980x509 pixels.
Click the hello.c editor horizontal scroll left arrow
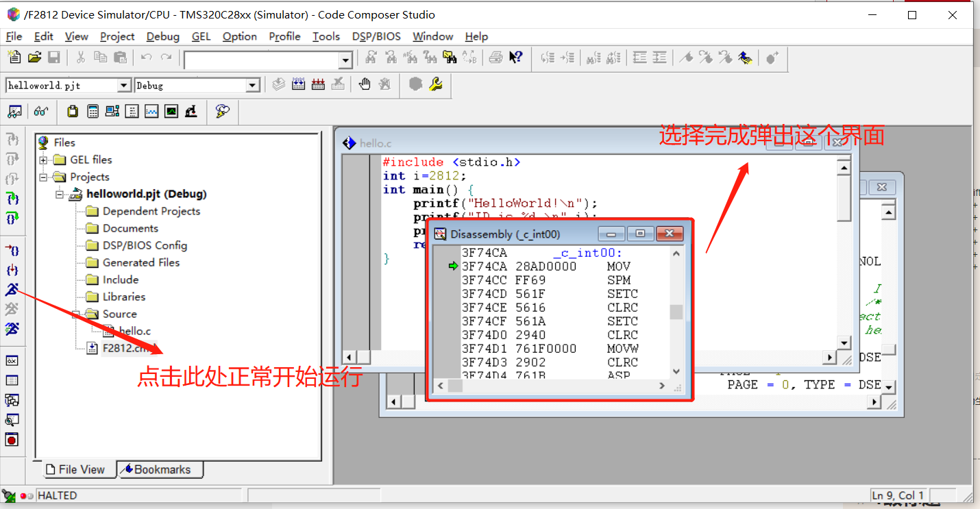350,357
